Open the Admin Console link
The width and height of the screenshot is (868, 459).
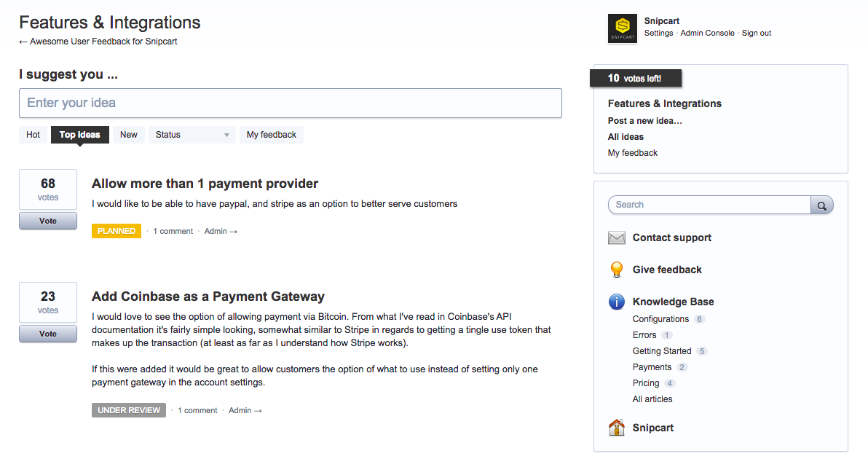[x=708, y=34]
